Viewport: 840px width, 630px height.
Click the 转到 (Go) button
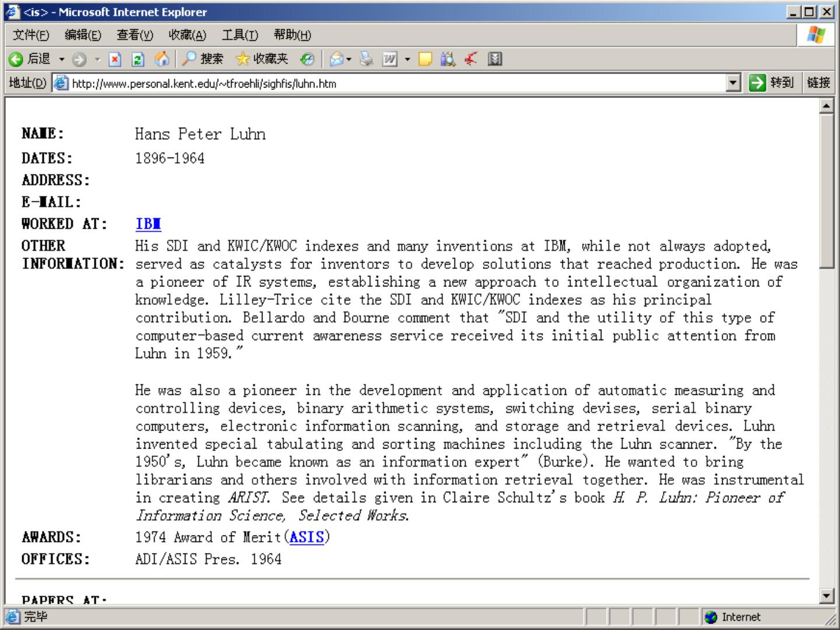[x=771, y=83]
